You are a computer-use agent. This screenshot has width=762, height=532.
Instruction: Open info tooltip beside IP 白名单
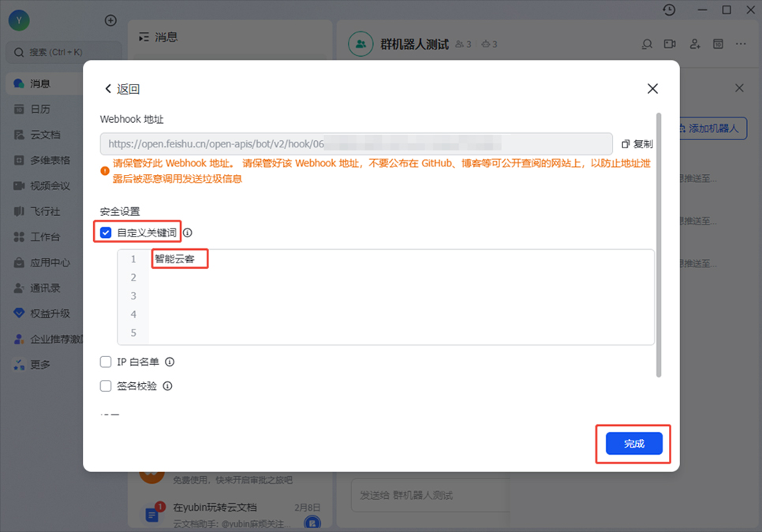click(170, 362)
